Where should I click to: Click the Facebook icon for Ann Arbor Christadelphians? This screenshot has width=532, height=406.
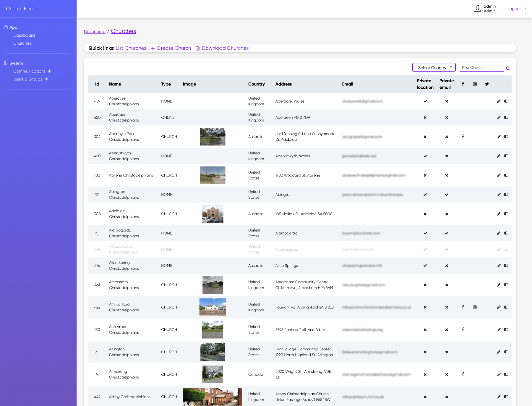[463, 329]
